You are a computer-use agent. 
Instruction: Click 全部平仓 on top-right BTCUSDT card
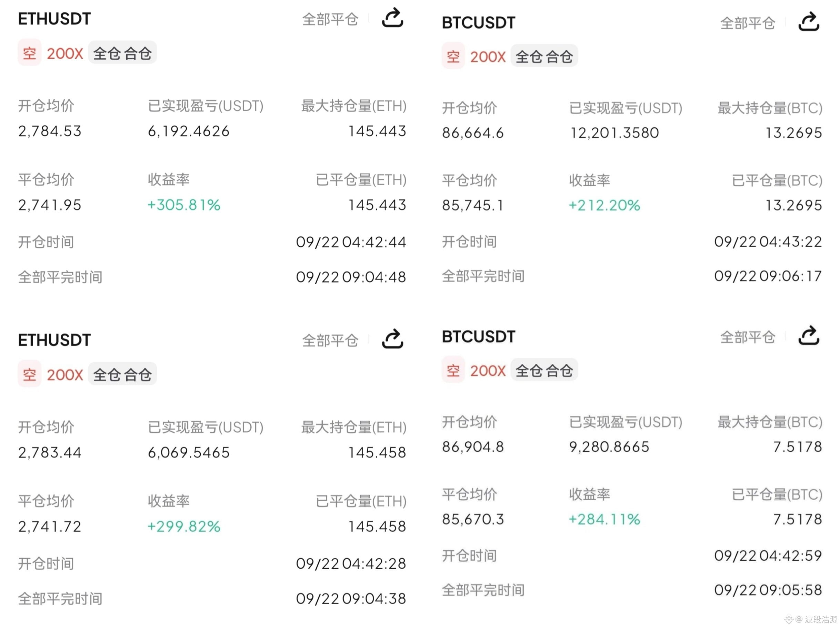coord(747,23)
